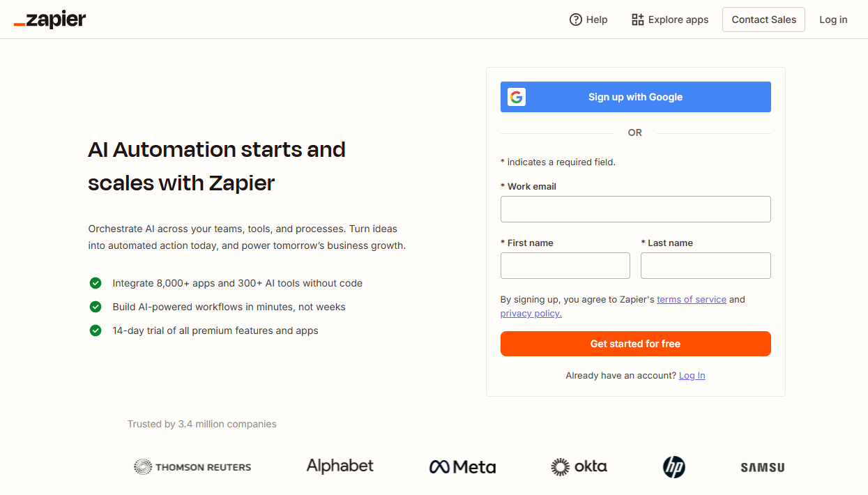
Task: Click the Google logo in the signup button
Action: [516, 97]
